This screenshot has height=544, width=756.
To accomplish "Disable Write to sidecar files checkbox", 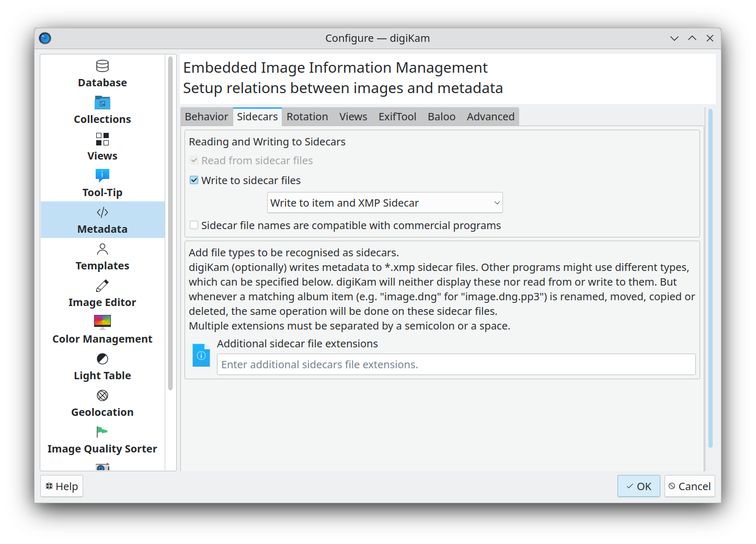I will pos(194,180).
